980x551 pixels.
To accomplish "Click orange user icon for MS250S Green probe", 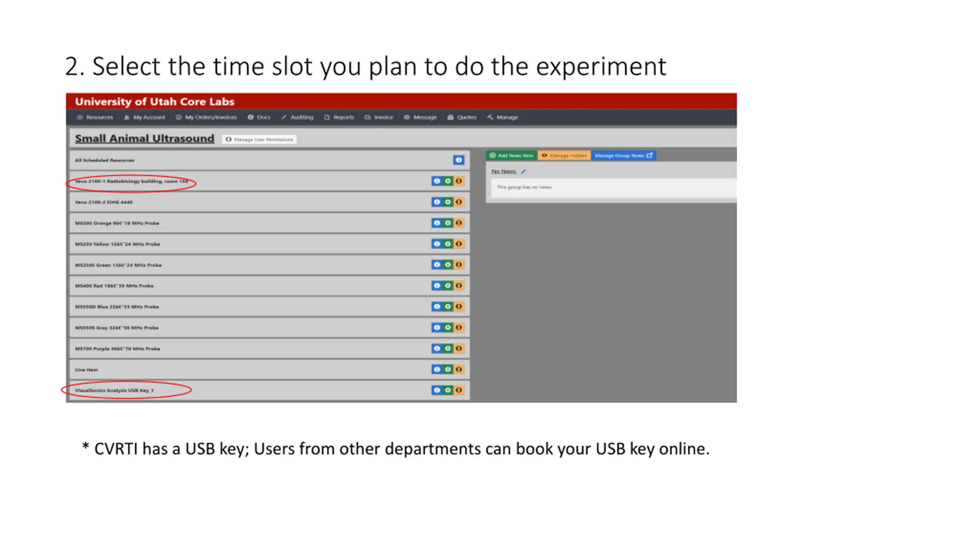I will 459,264.
